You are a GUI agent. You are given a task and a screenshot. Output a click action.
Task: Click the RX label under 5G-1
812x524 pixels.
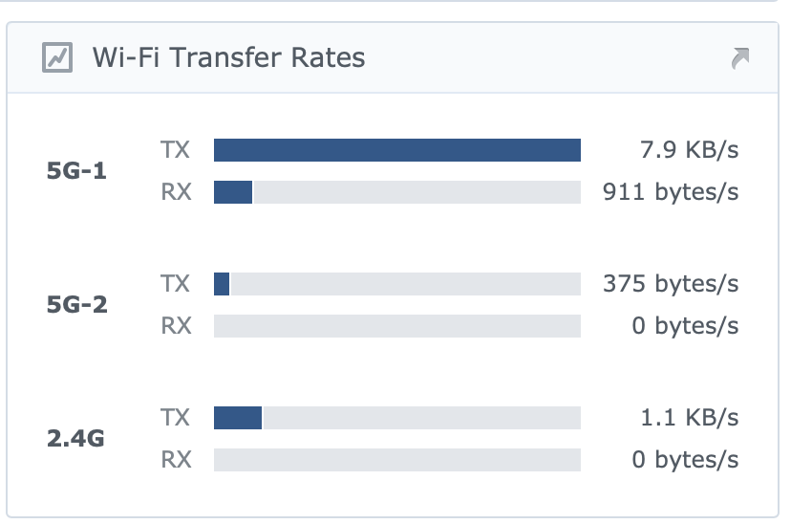tap(176, 192)
